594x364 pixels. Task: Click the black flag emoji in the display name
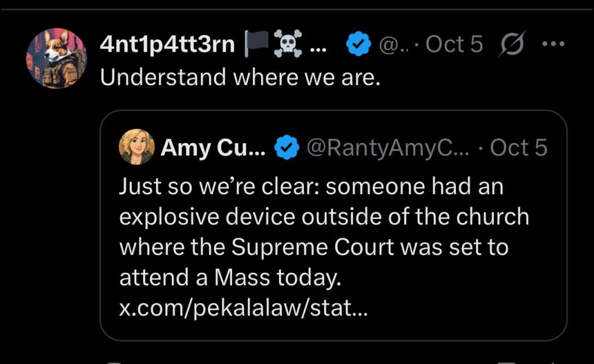(x=256, y=45)
